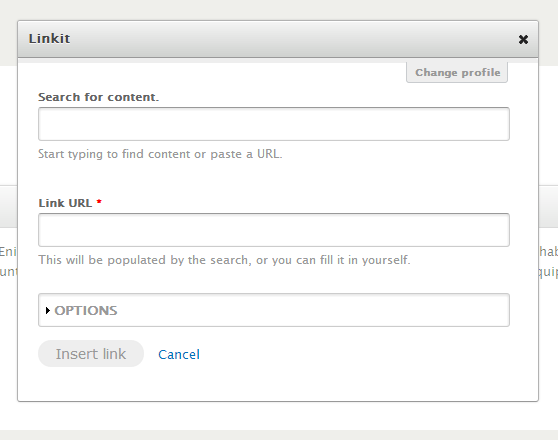The image size is (558, 440).
Task: Click the OPTIONS fieldset title text
Action: [x=86, y=311]
